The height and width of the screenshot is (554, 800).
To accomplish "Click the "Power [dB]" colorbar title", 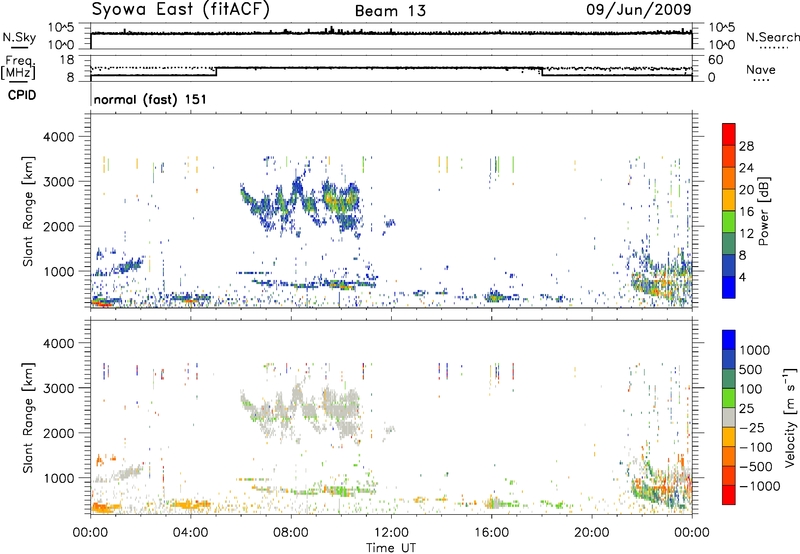I will (x=764, y=211).
